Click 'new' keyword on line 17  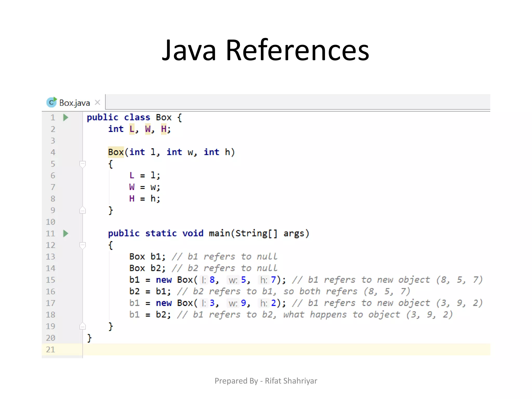pyautogui.click(x=164, y=303)
